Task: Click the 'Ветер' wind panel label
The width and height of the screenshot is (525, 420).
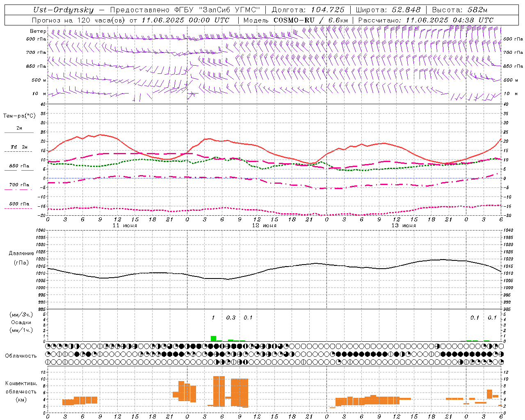Action: coord(38,31)
